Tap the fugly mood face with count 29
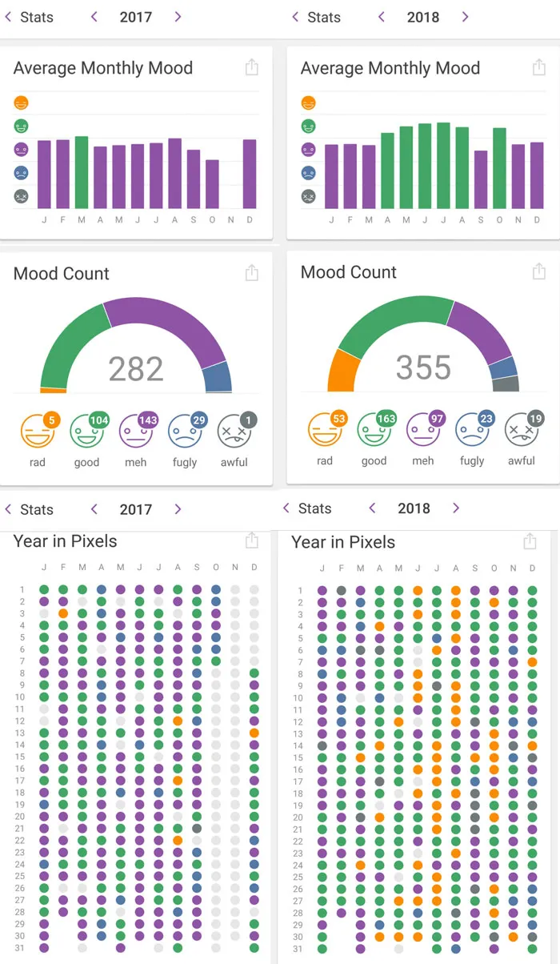The width and height of the screenshot is (560, 964). point(186,432)
